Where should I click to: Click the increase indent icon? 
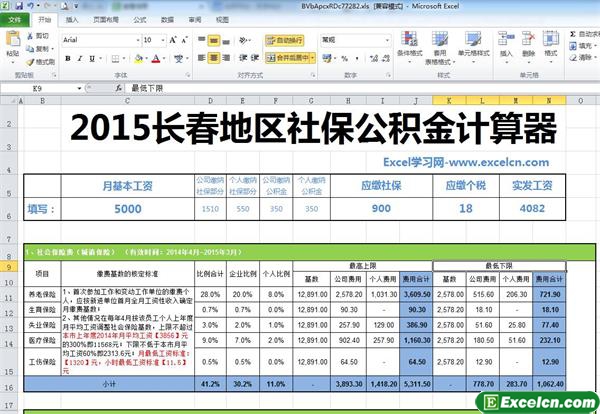tap(255, 58)
